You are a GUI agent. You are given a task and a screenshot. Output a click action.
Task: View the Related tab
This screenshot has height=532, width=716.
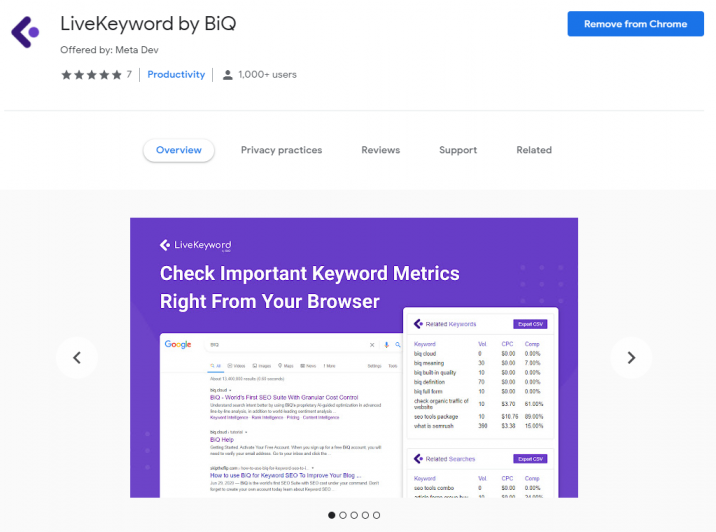[x=534, y=150]
